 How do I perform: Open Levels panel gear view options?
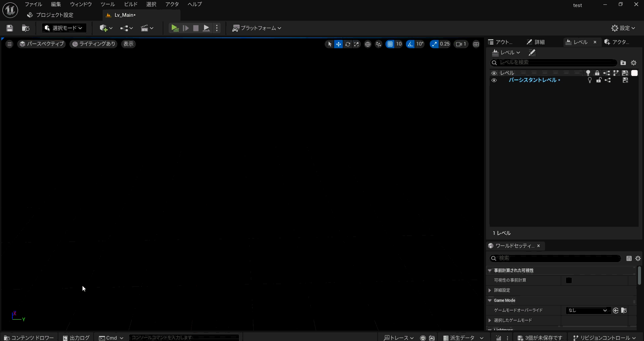[x=634, y=63]
